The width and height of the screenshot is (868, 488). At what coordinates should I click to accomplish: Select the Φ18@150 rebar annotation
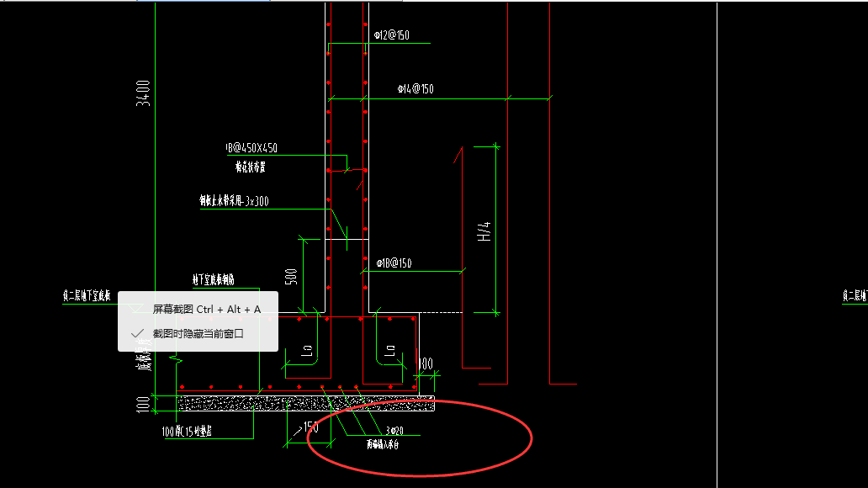click(394, 263)
